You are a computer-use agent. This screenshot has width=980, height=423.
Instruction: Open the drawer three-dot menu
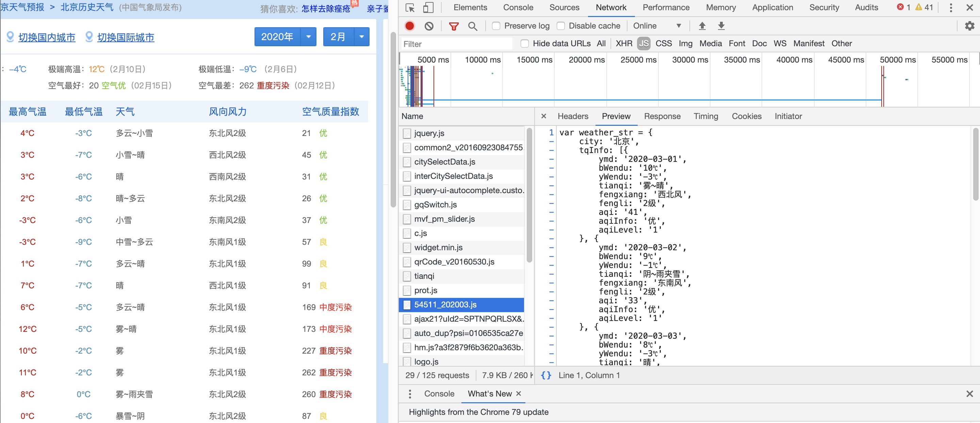[410, 394]
